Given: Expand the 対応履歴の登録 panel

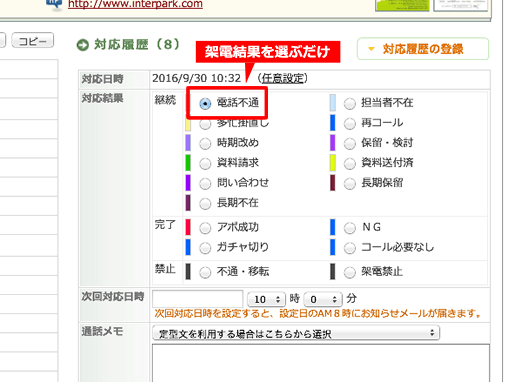Looking at the screenshot, I should click(x=423, y=49).
